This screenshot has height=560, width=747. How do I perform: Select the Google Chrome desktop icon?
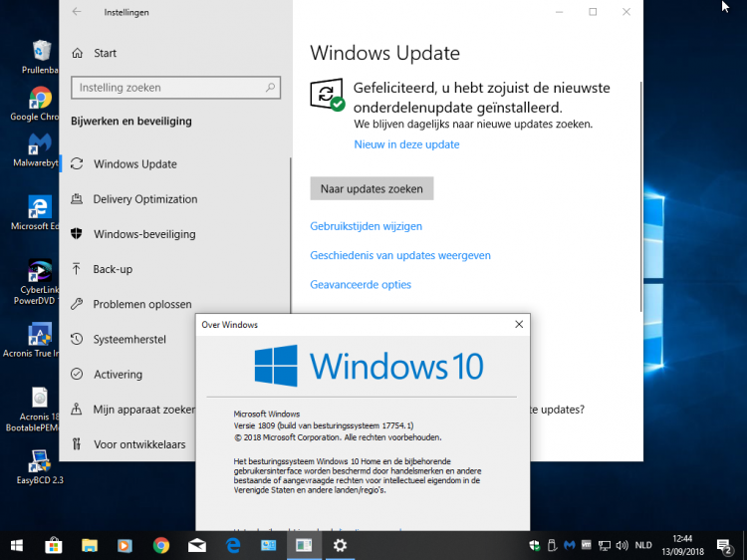pyautogui.click(x=40, y=99)
